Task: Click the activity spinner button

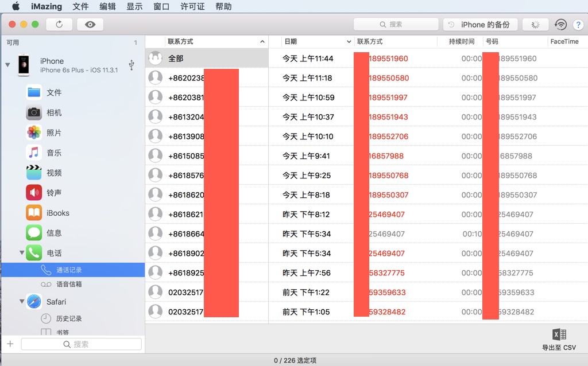Action: coord(536,25)
